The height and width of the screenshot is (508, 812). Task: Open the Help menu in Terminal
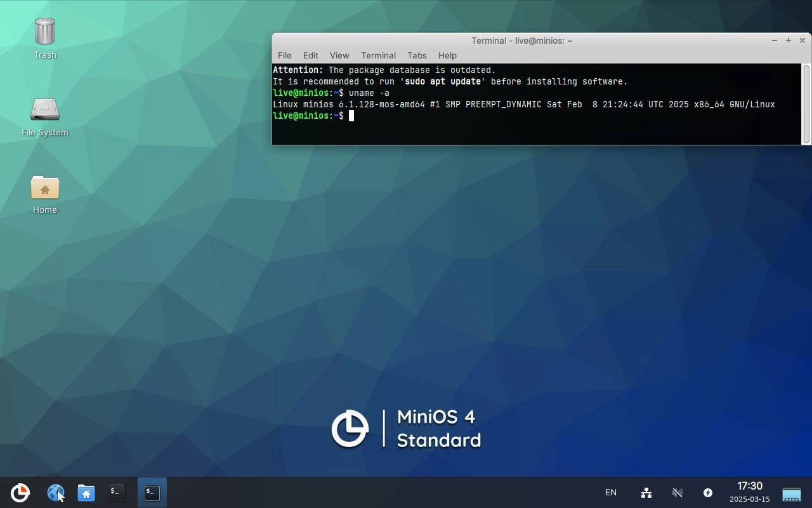pyautogui.click(x=447, y=56)
